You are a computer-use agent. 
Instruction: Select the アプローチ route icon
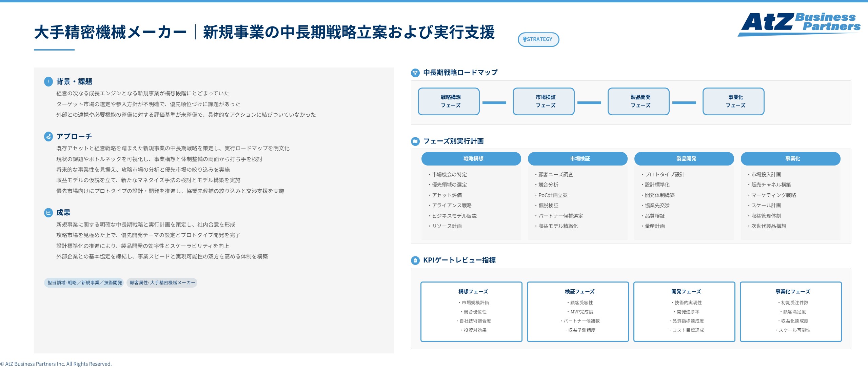coord(48,137)
